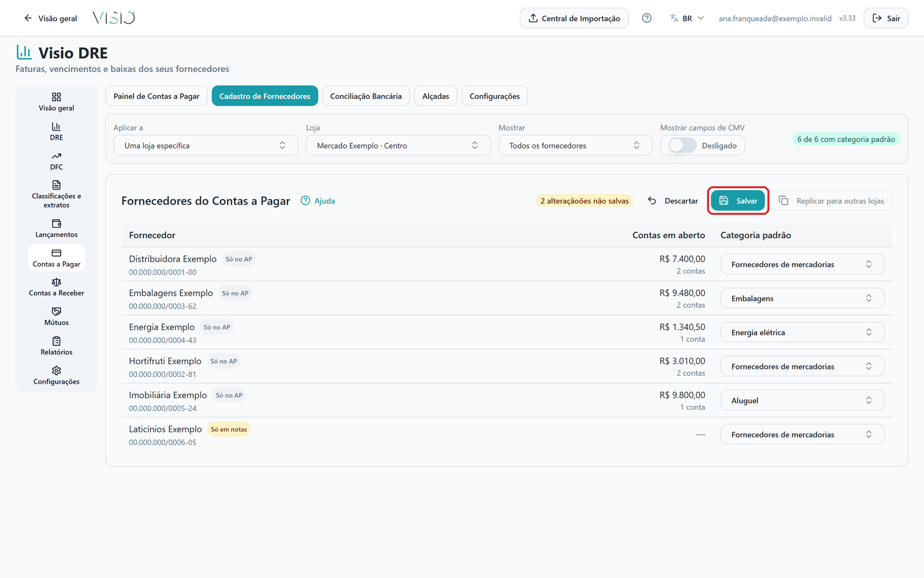The width and height of the screenshot is (924, 578).
Task: Click the help question mark icon in header
Action: [x=647, y=18]
